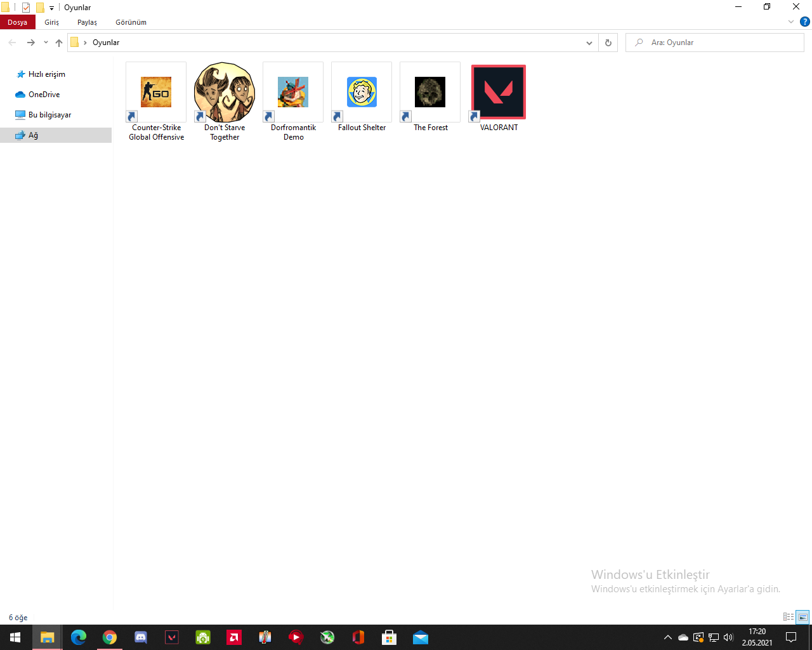Go back with the left arrow
Screen dimensions: 812x650
[x=12, y=43]
